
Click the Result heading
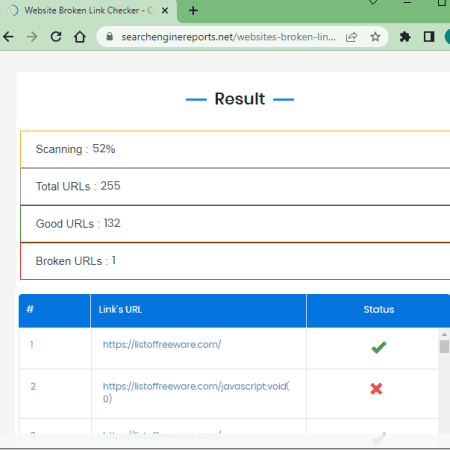click(x=240, y=99)
